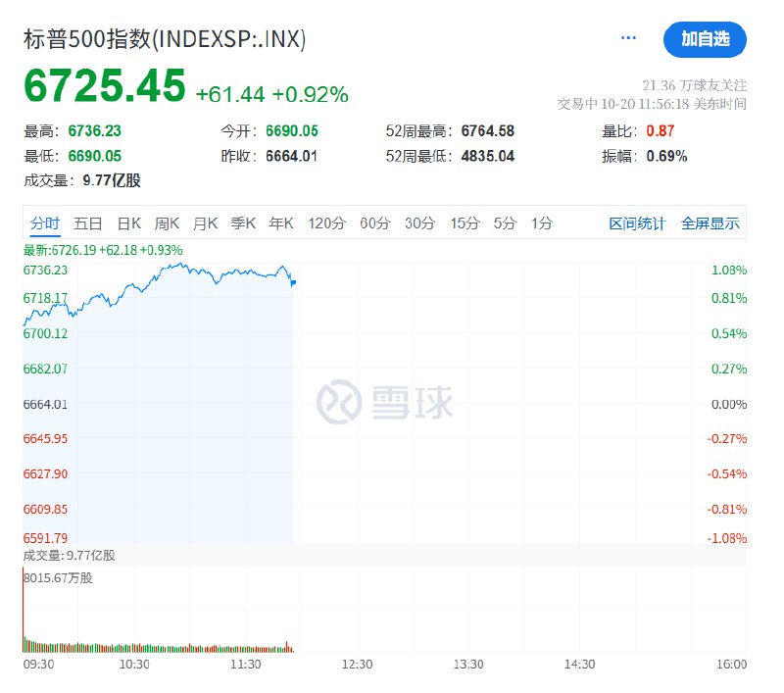
Task: Click the 1.08% positive axis label
Action: 729,270
